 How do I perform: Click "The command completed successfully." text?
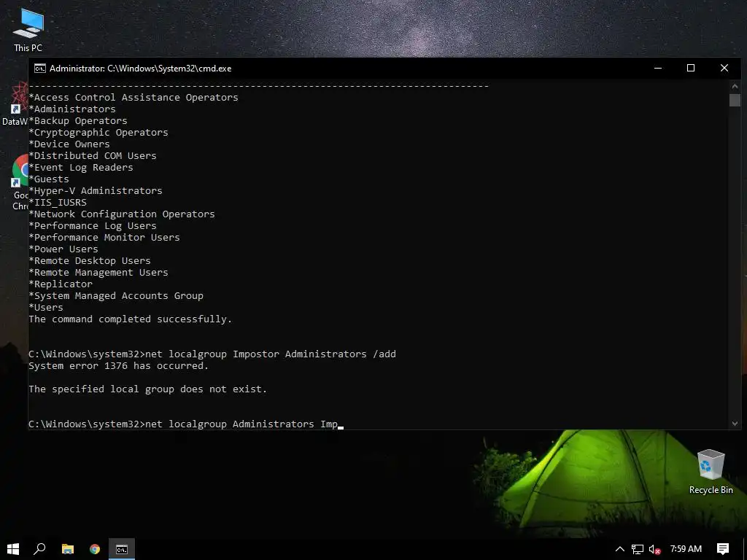(130, 319)
